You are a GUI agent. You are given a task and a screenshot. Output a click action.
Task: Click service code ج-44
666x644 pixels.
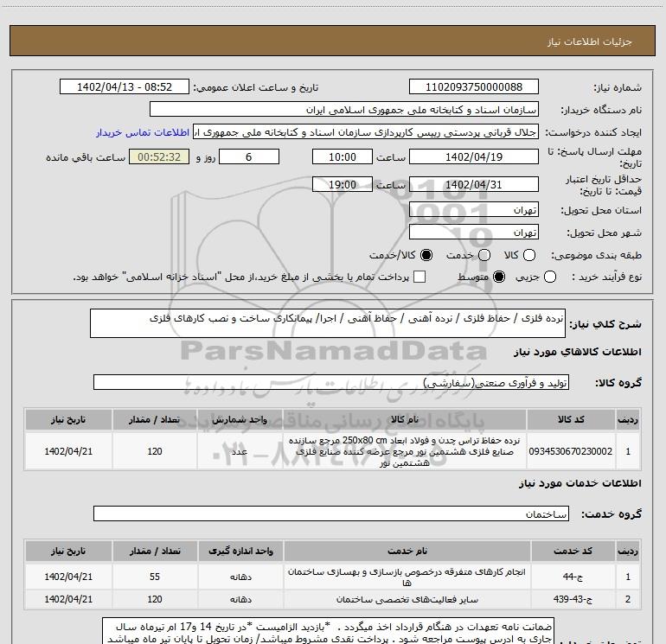click(x=573, y=577)
